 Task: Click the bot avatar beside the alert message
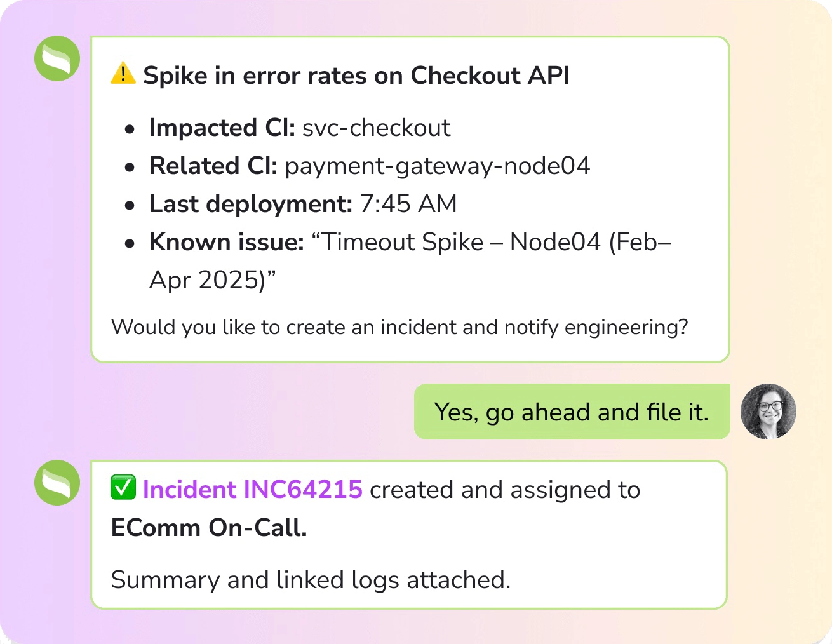[57, 58]
